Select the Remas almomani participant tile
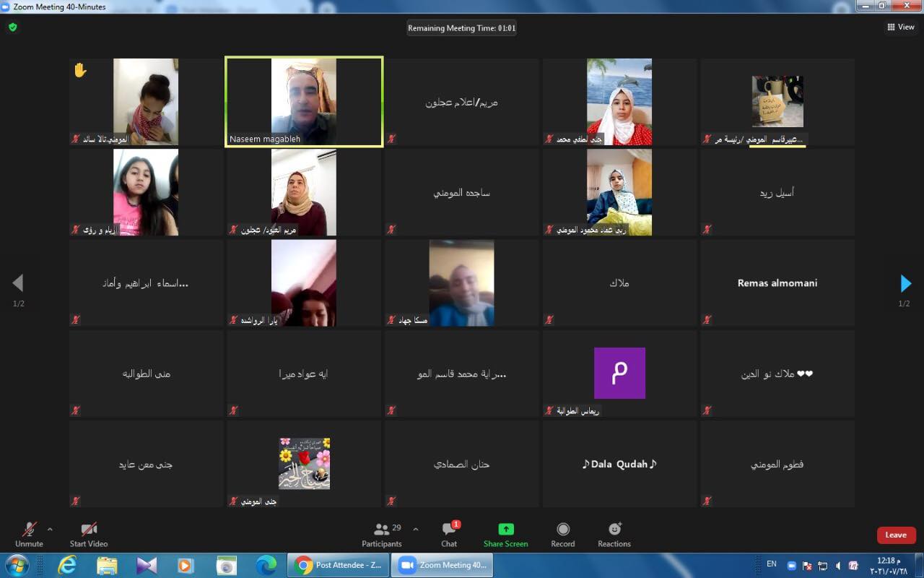Screen dimensions: 924x578 (x=777, y=283)
